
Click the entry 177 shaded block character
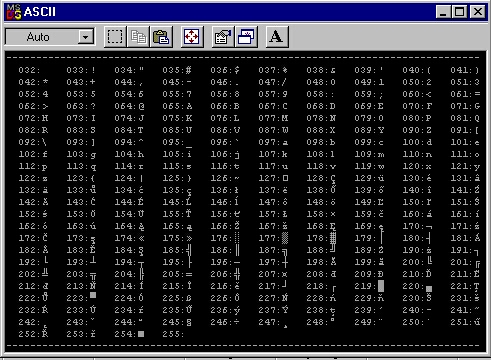point(285,238)
